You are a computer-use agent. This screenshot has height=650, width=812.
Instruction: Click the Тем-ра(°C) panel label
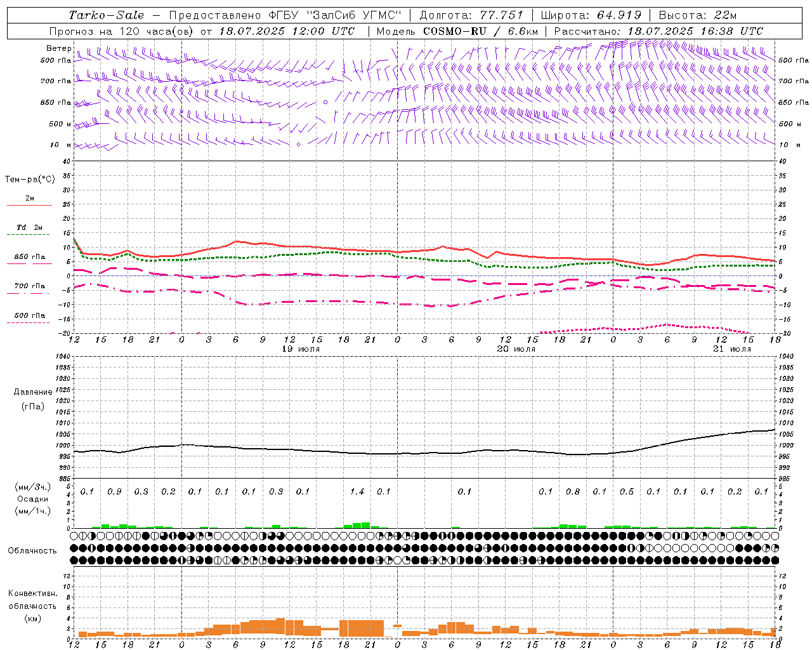coord(30,180)
